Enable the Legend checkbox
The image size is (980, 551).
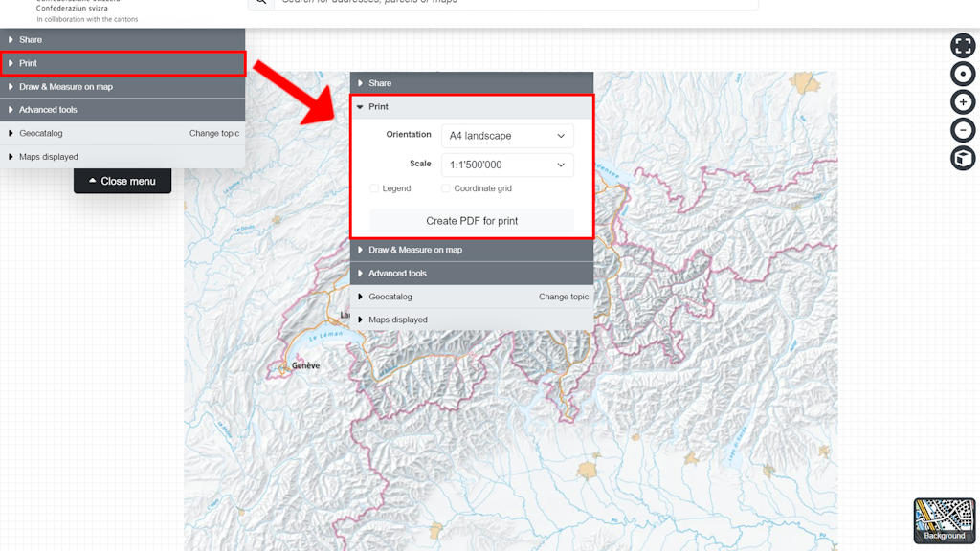click(x=375, y=188)
